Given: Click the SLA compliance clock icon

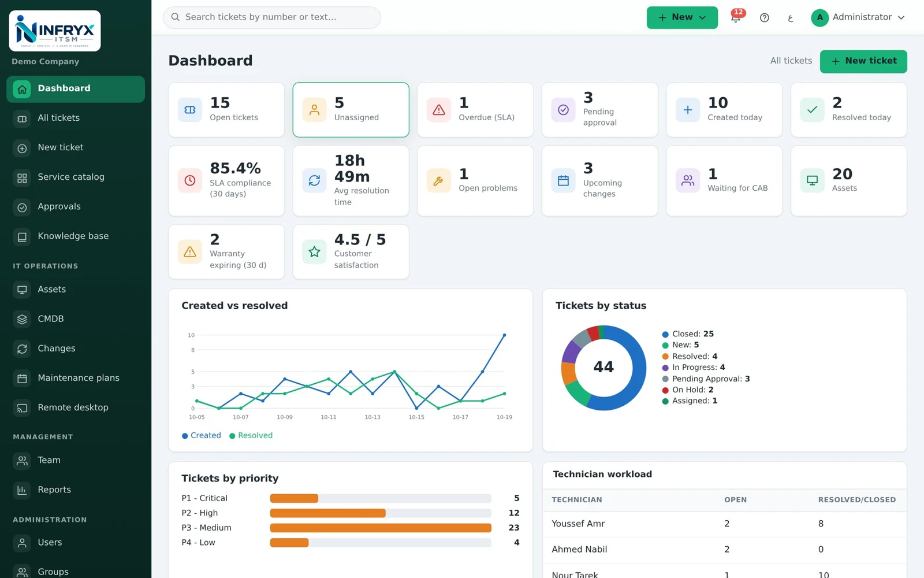Looking at the screenshot, I should [190, 181].
